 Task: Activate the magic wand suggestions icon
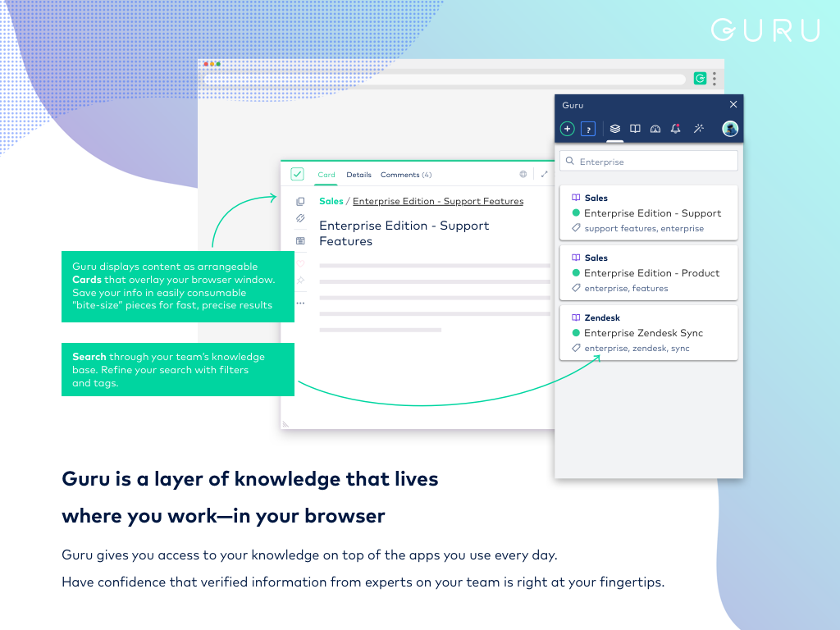698,129
